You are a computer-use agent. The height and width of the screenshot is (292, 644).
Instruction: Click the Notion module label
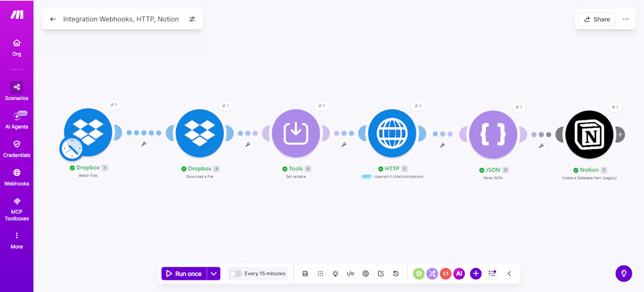[590, 170]
